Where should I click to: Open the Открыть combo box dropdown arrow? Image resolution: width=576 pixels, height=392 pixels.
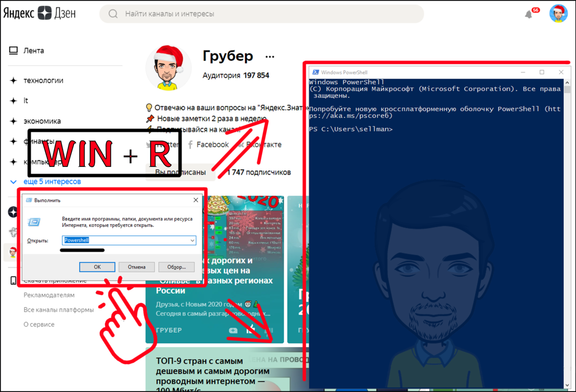tap(192, 240)
